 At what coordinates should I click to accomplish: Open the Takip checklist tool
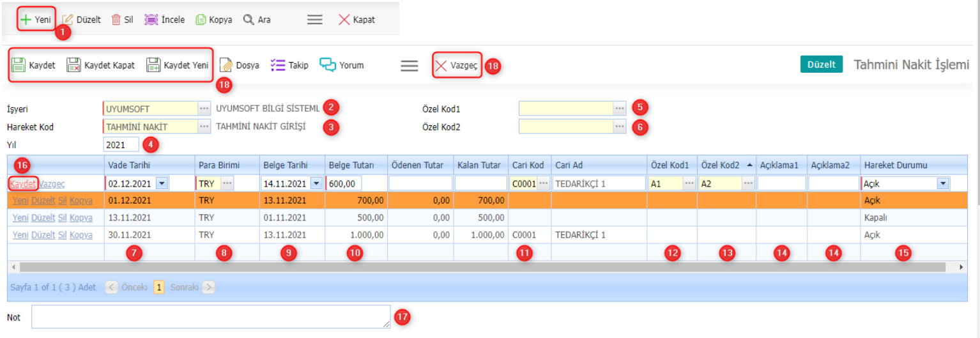[x=289, y=65]
